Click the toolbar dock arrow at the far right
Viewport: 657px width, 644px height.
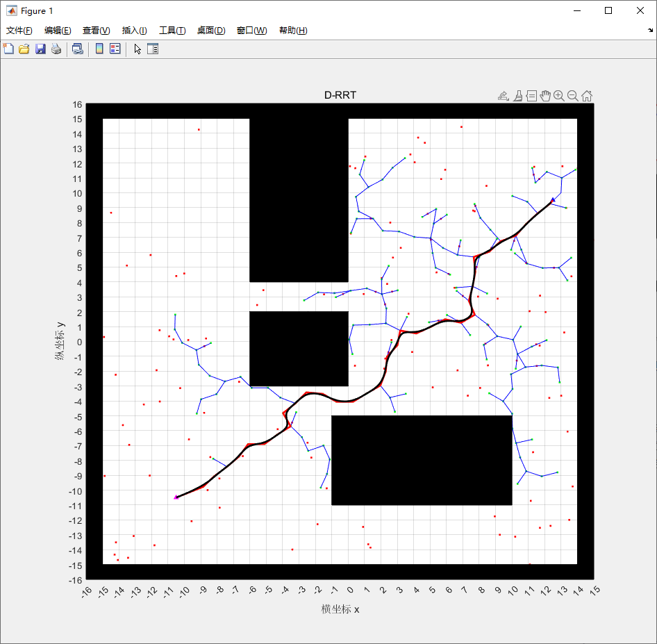pyautogui.click(x=650, y=30)
